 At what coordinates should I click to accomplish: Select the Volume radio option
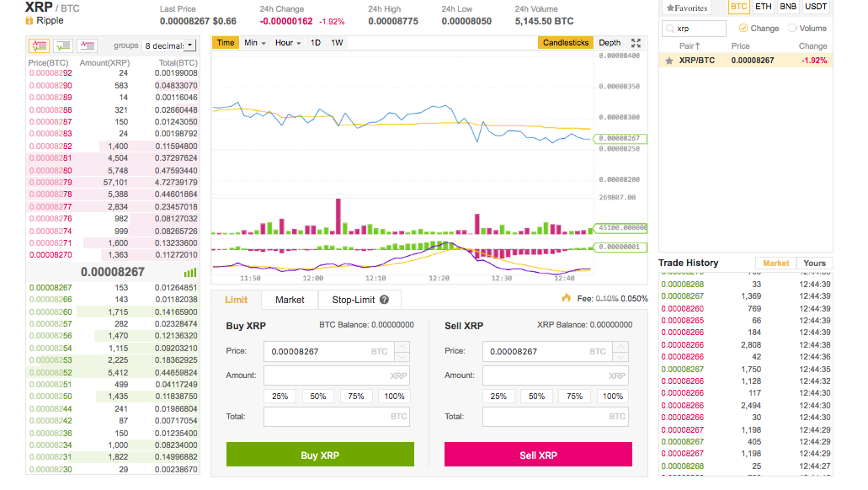click(x=792, y=29)
